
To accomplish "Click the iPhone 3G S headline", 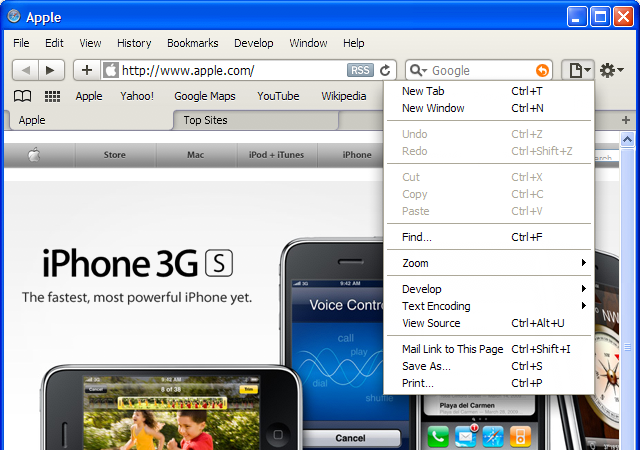I will (x=138, y=263).
